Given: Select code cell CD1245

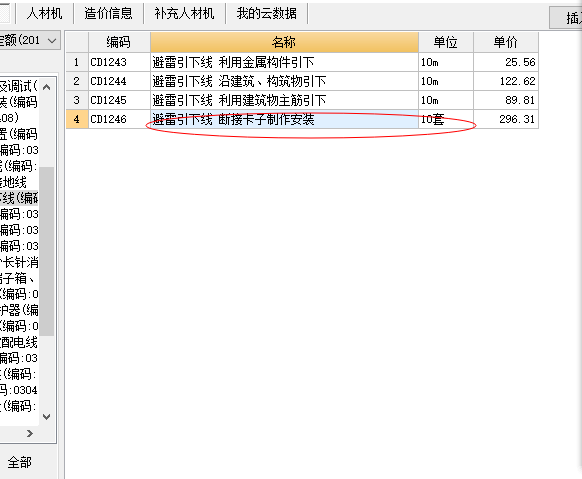Looking at the screenshot, I should tap(119, 100).
